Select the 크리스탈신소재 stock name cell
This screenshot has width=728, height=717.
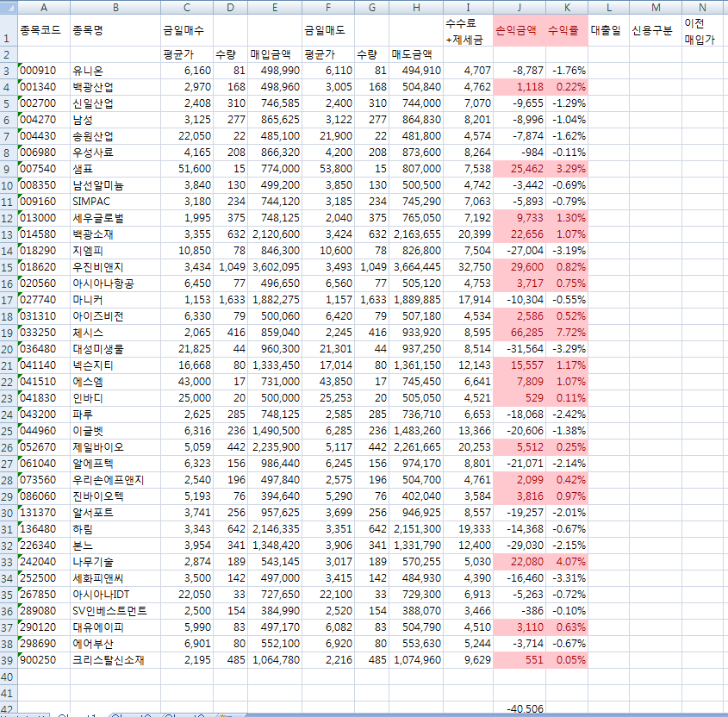tap(115, 660)
